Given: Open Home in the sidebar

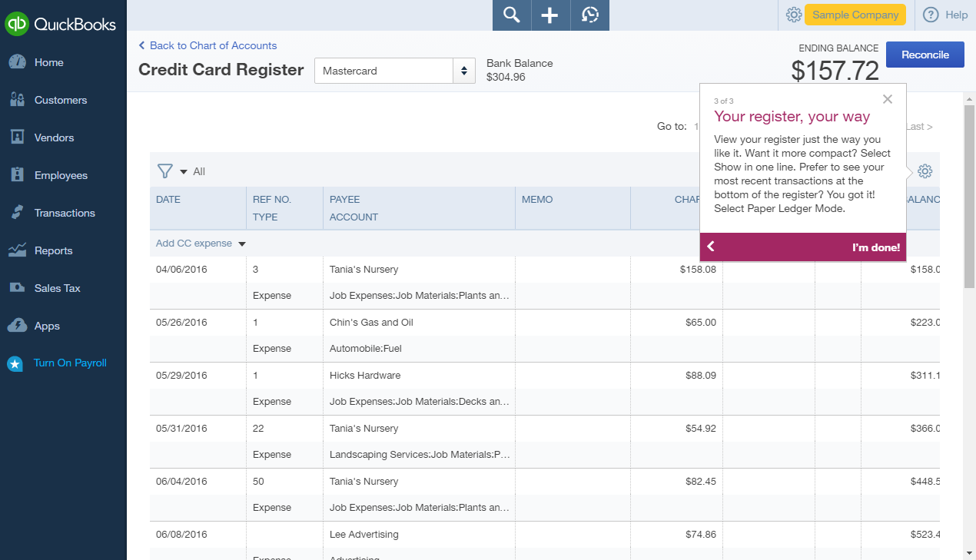Looking at the screenshot, I should pos(49,62).
